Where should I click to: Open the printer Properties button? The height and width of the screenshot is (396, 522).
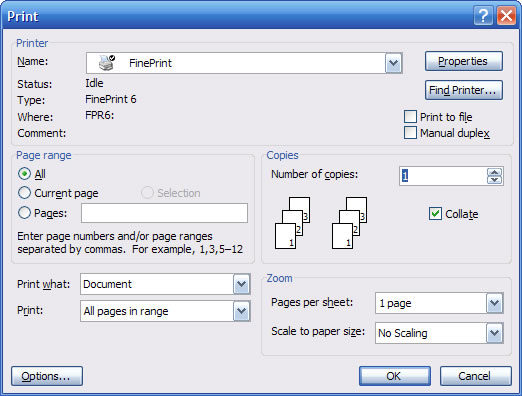pyautogui.click(x=464, y=61)
